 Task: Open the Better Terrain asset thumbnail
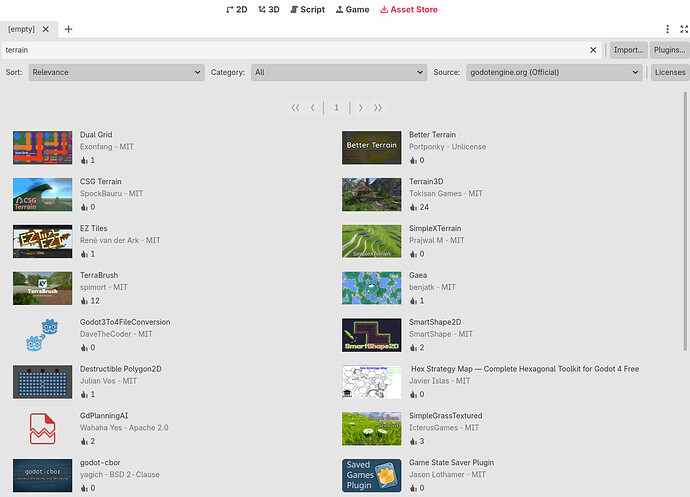[372, 147]
